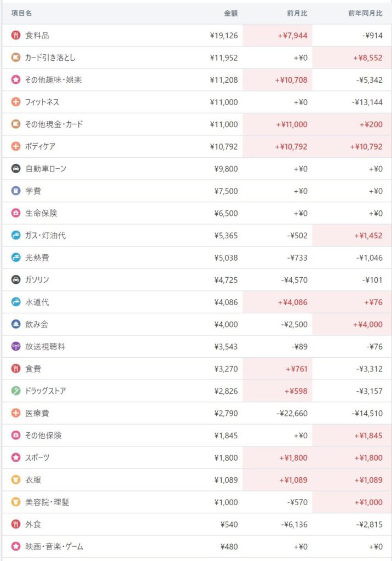Click the faucet icon beside ガス・灯油代
The height and width of the screenshot is (561, 392).
click(x=16, y=236)
